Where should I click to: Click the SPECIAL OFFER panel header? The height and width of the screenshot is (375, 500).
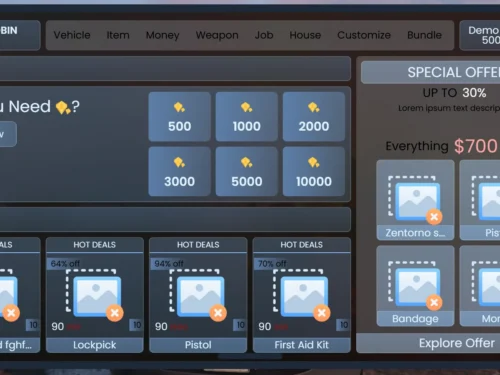tap(431, 72)
